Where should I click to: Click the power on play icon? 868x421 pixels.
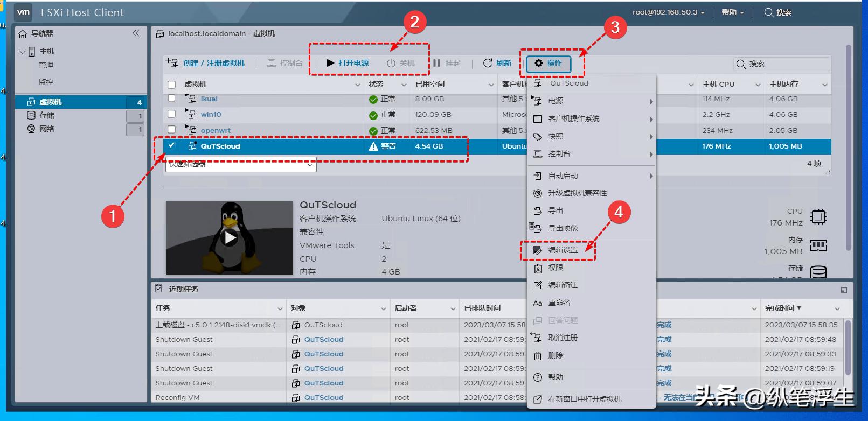point(330,63)
